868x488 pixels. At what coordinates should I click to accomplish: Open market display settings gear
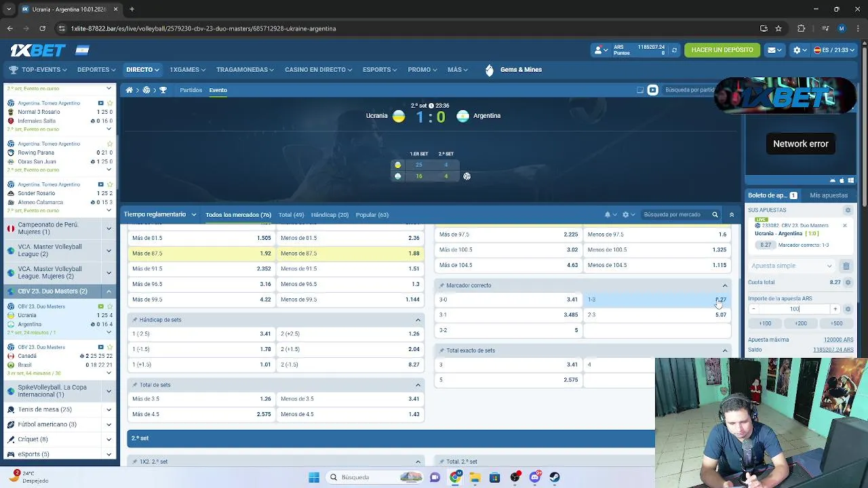[626, 215]
